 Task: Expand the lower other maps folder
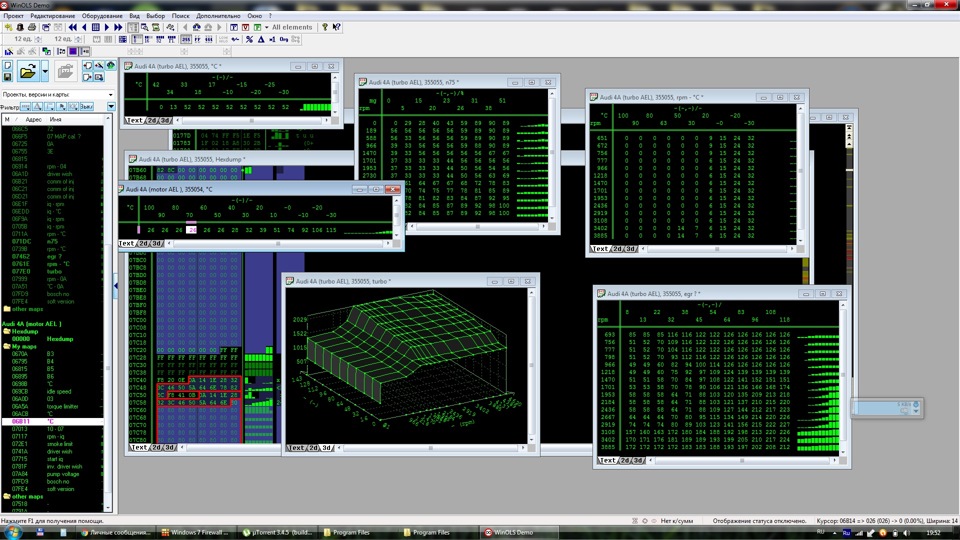7,497
